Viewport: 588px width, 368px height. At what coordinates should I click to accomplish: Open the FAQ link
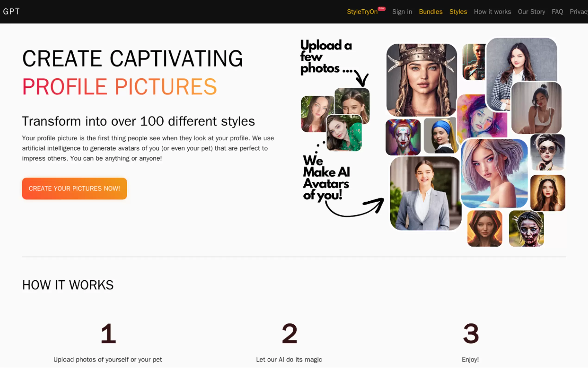tap(557, 12)
